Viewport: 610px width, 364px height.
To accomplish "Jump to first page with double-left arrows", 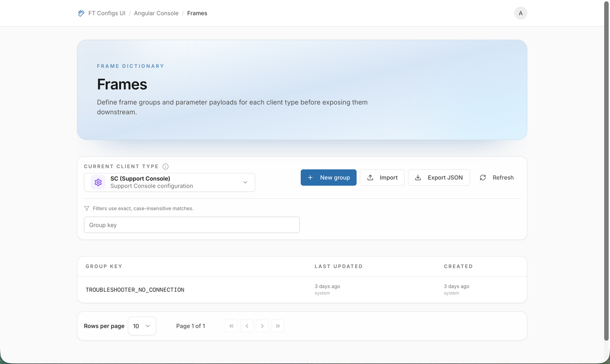I will [x=231, y=326].
